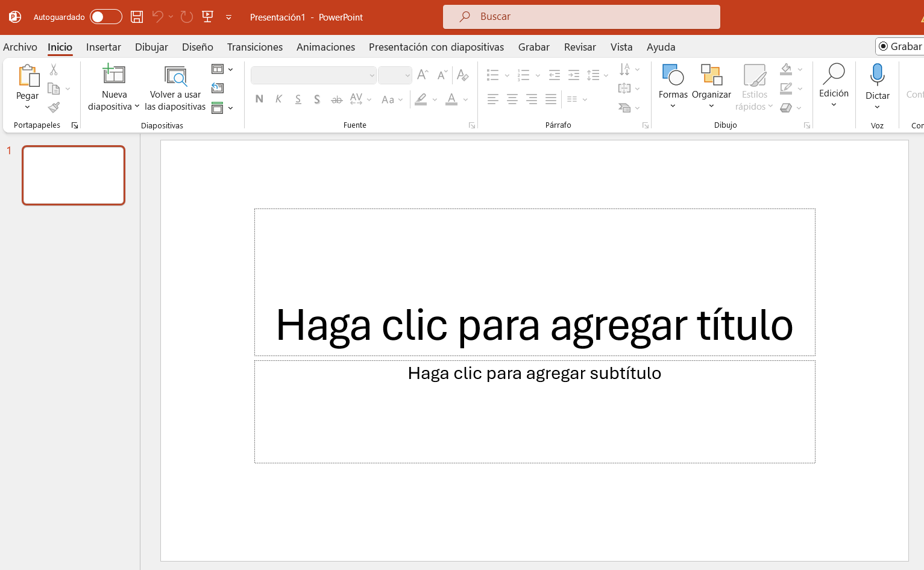Screen dimensions: 924x570
Task: Open Párrafo dialog launcher
Action: 646,125
